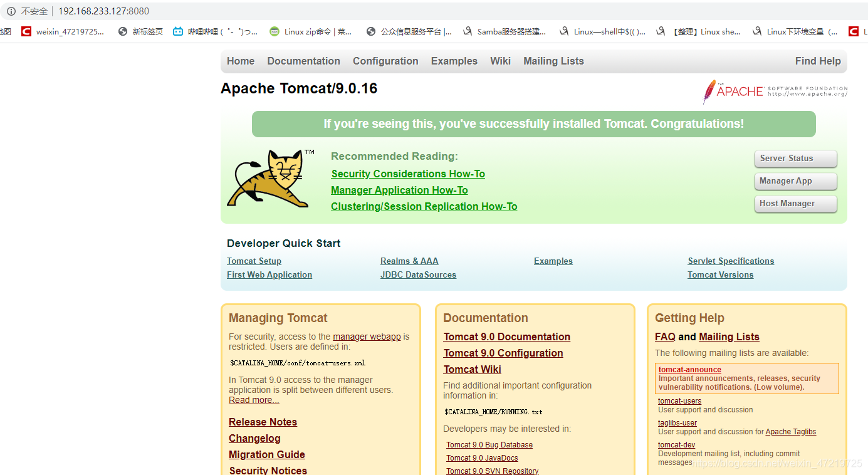
Task: Open the Tomcat Versions link
Action: point(721,274)
